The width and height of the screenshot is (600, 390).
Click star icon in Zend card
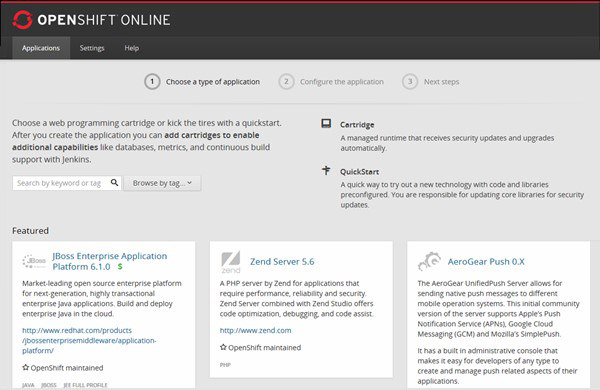tap(223, 347)
